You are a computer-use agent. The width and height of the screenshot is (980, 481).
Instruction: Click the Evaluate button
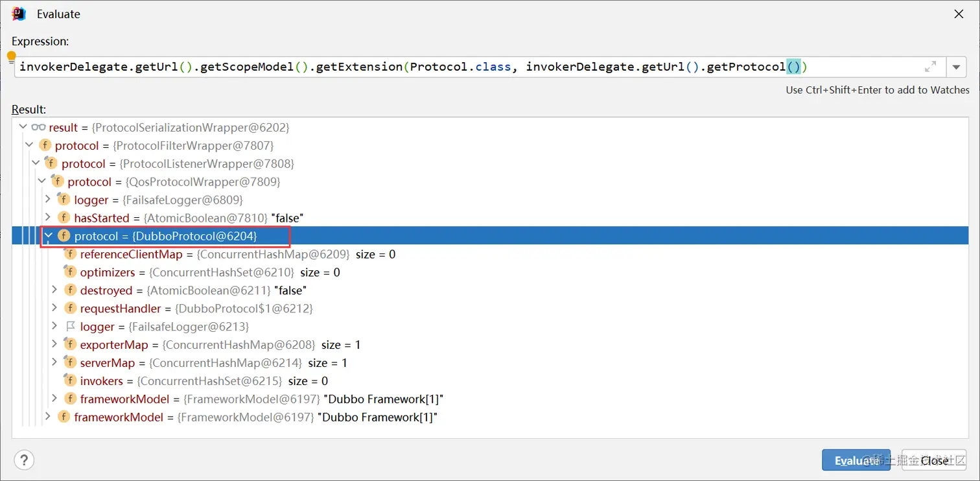856,460
